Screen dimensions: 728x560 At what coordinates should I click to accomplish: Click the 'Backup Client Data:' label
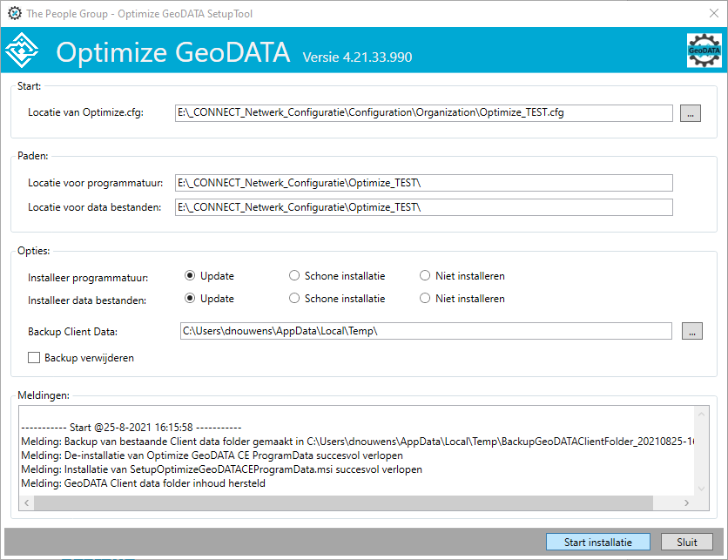[x=72, y=332]
